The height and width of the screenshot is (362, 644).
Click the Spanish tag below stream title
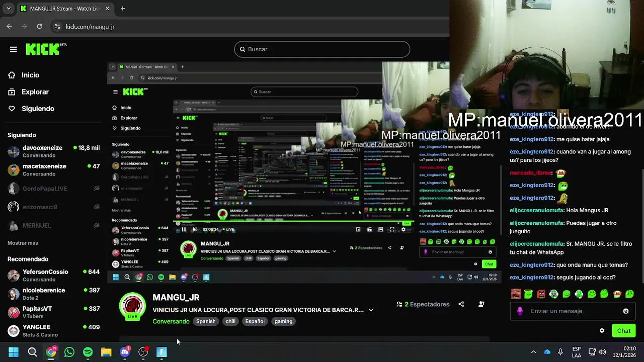click(206, 321)
